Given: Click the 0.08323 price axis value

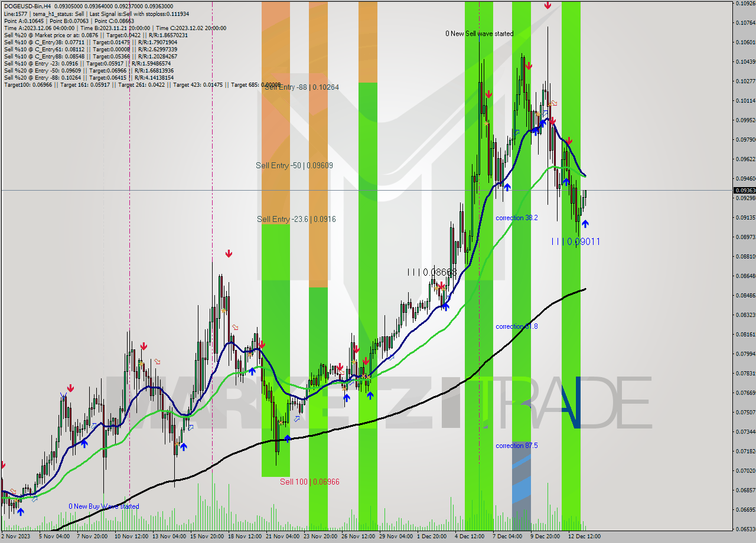Looking at the screenshot, I should pos(745,315).
